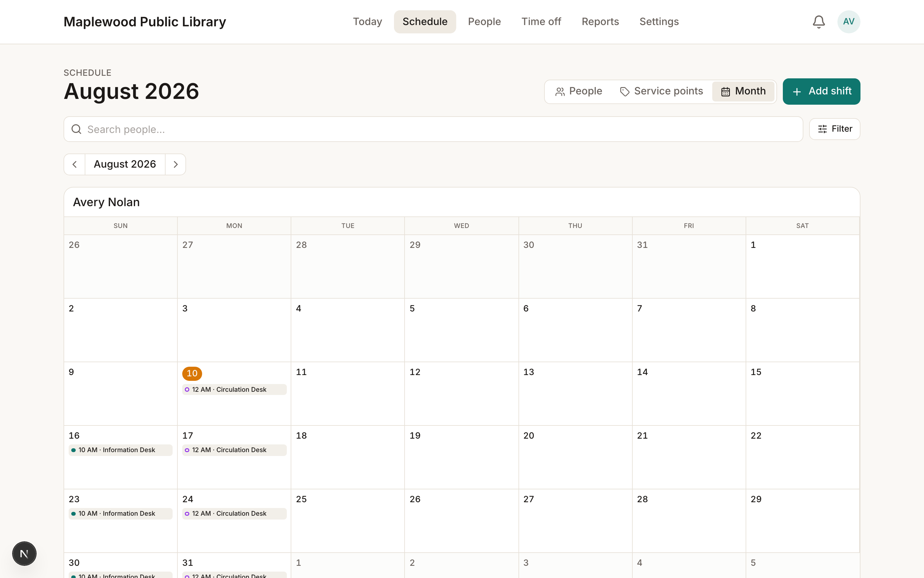Select day 21 in calendar
This screenshot has width=924, height=578.
[689, 457]
